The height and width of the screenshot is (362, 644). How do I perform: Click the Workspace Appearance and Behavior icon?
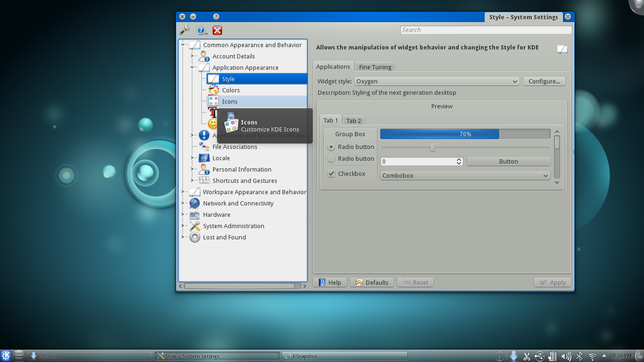[x=195, y=192]
